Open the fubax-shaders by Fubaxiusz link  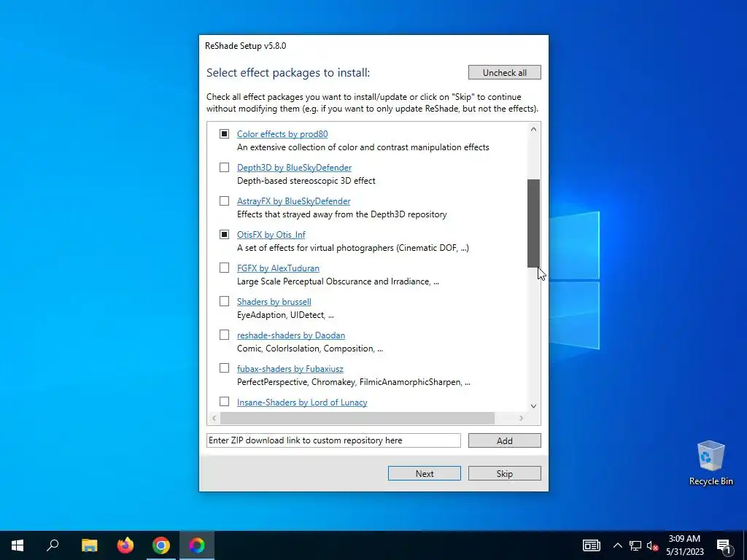pyautogui.click(x=290, y=369)
